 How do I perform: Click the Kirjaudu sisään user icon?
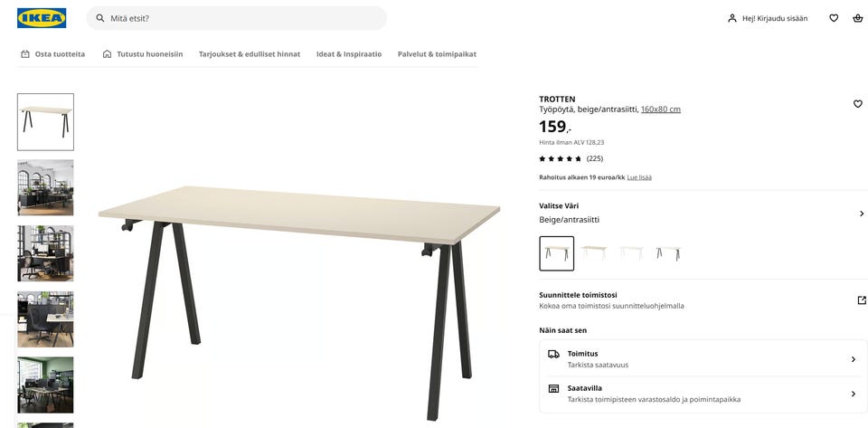coord(731,18)
